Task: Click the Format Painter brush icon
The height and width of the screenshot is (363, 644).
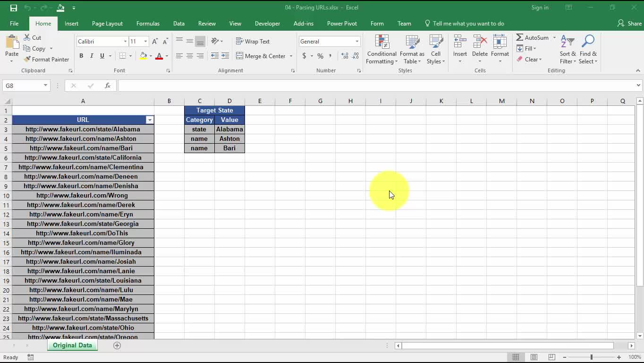Action: pyautogui.click(x=27, y=60)
